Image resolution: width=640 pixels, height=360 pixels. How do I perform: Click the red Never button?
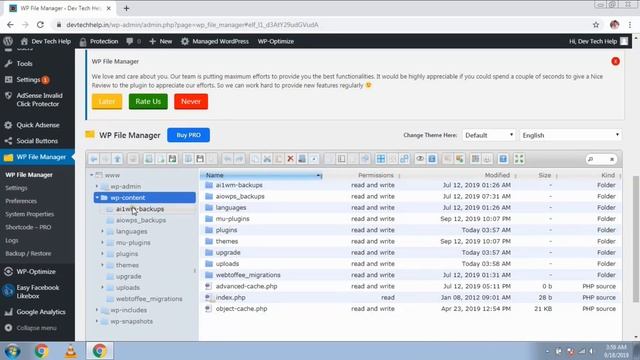coord(191,102)
